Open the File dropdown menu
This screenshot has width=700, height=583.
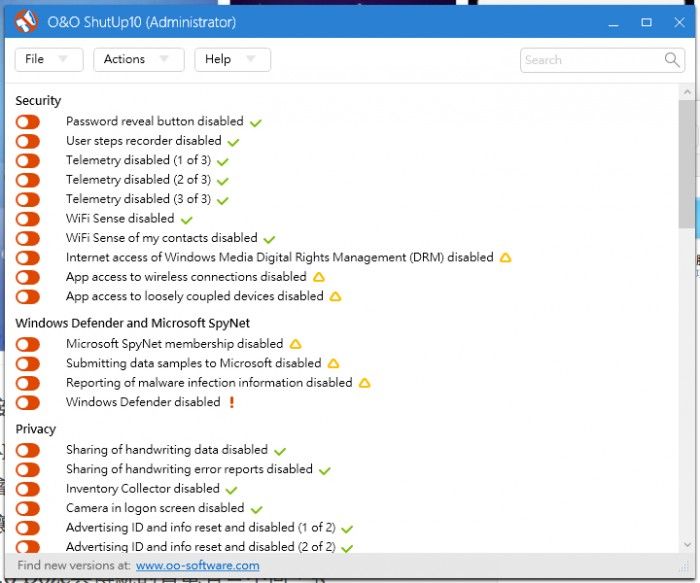(49, 59)
